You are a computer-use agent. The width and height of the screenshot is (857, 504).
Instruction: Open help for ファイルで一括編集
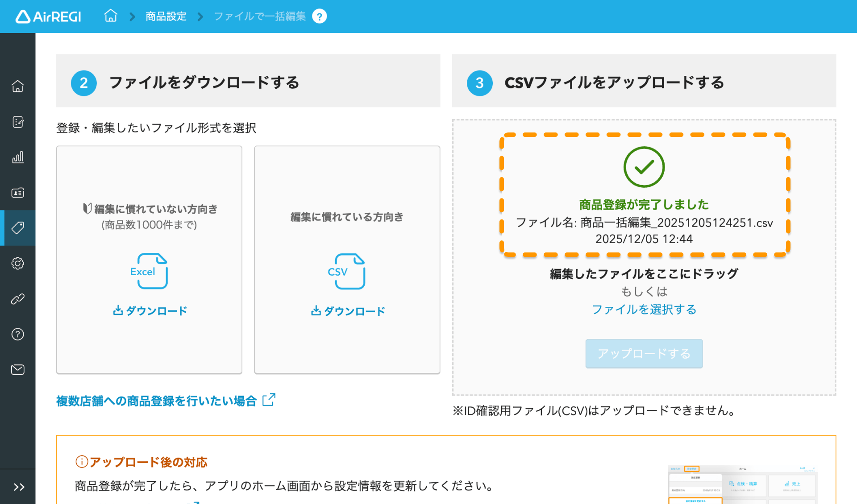(320, 16)
